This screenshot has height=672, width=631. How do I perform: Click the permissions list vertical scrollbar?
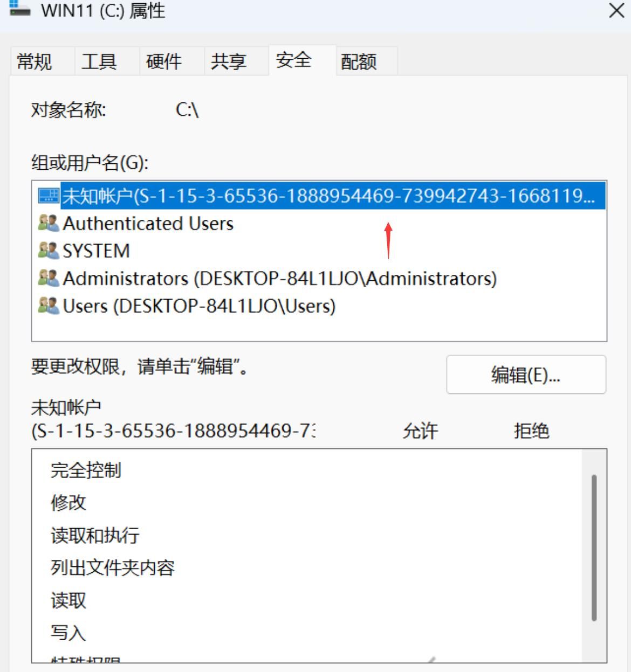[594, 547]
